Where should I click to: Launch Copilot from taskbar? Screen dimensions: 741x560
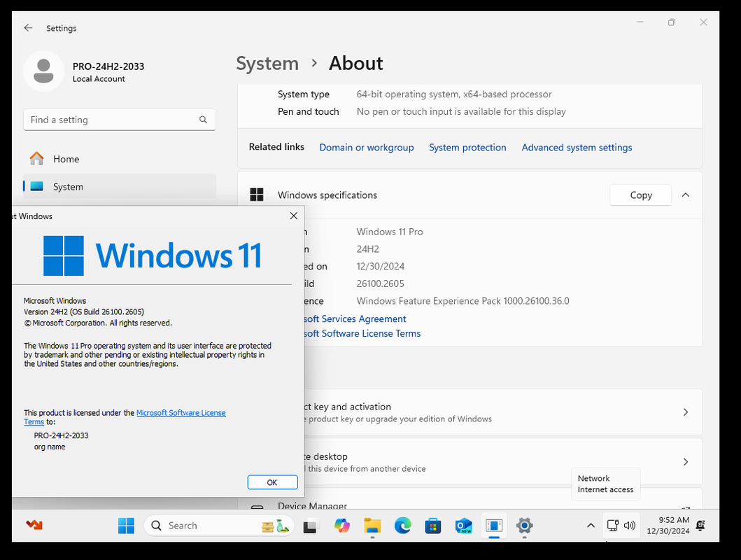(341, 526)
